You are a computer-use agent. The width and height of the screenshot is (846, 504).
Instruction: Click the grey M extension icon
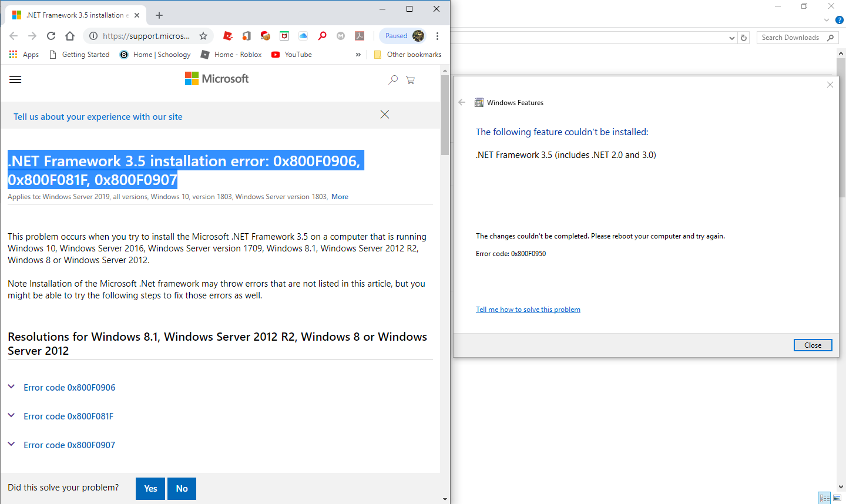[x=341, y=36]
